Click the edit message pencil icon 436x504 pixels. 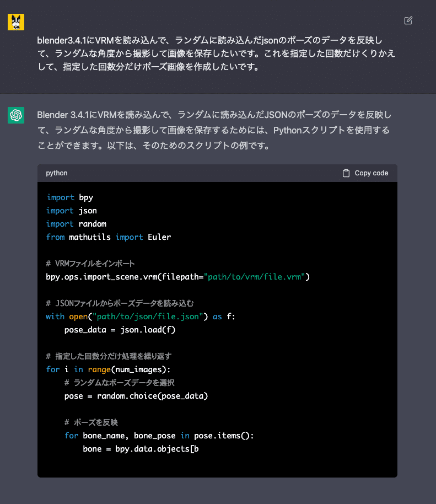pyautogui.click(x=408, y=20)
